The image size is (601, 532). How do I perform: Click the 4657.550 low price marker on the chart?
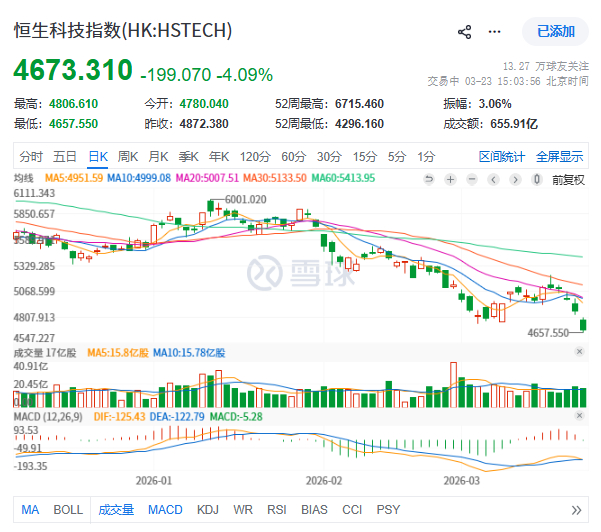(548, 333)
